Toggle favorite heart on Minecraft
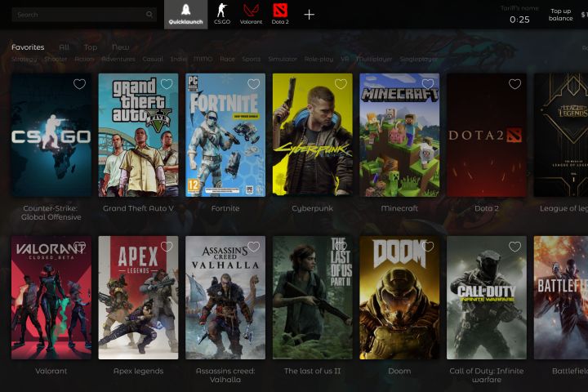This screenshot has width=588, height=392. [427, 84]
